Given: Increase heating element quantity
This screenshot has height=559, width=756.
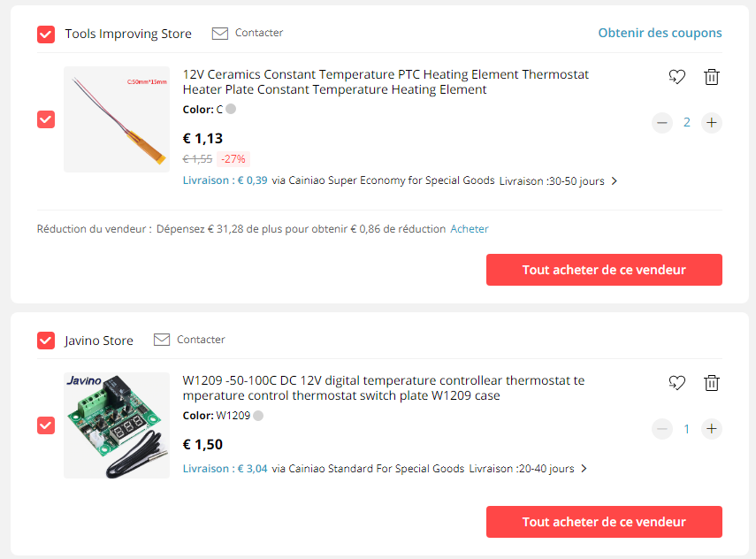Looking at the screenshot, I should [x=712, y=123].
